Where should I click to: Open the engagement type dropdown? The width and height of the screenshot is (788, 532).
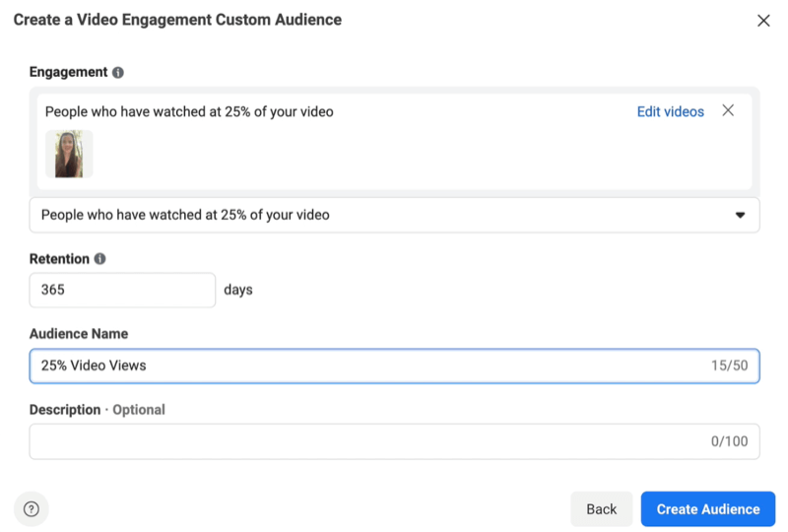(395, 215)
